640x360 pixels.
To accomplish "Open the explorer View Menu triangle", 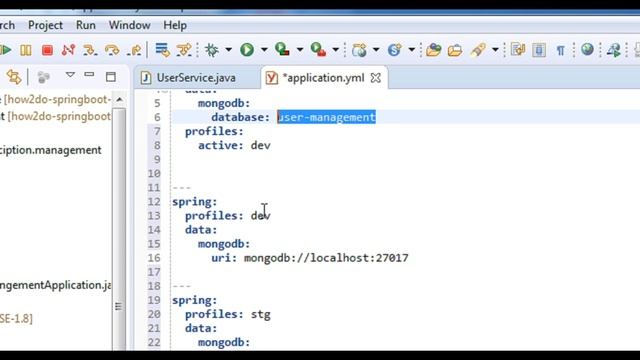I will (x=70, y=75).
